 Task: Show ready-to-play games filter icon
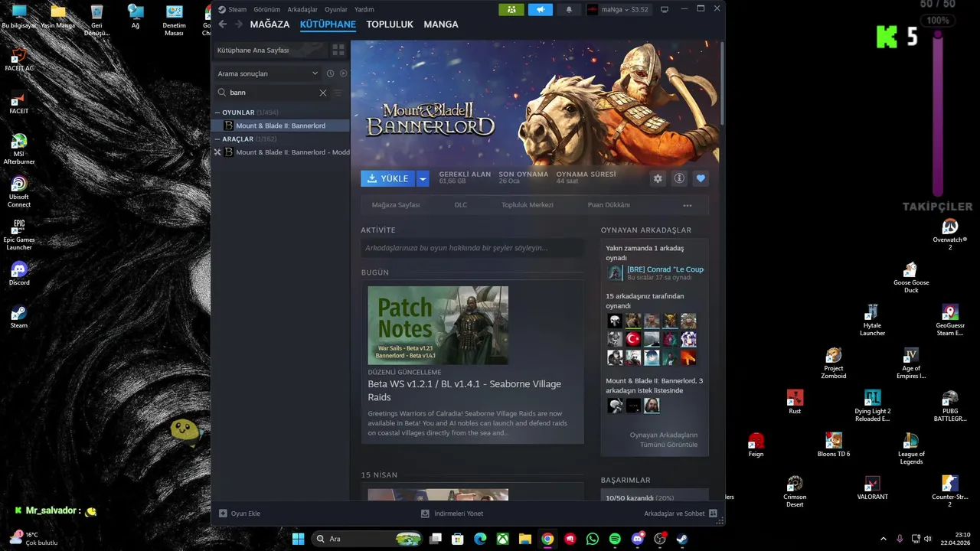click(343, 73)
